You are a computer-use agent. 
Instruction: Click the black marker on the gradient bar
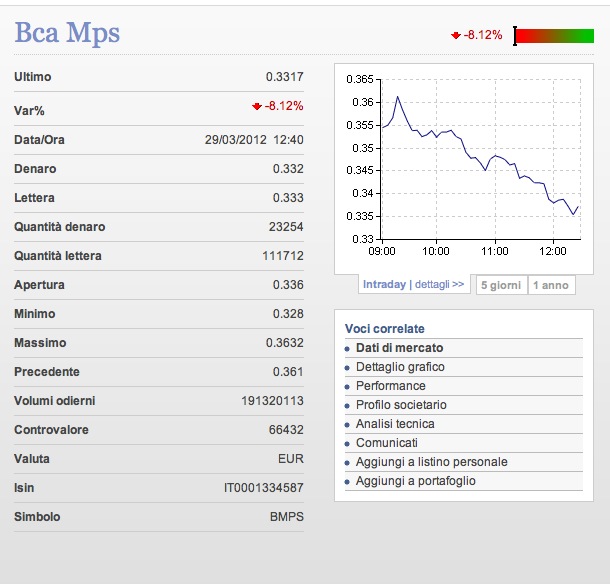(x=515, y=36)
